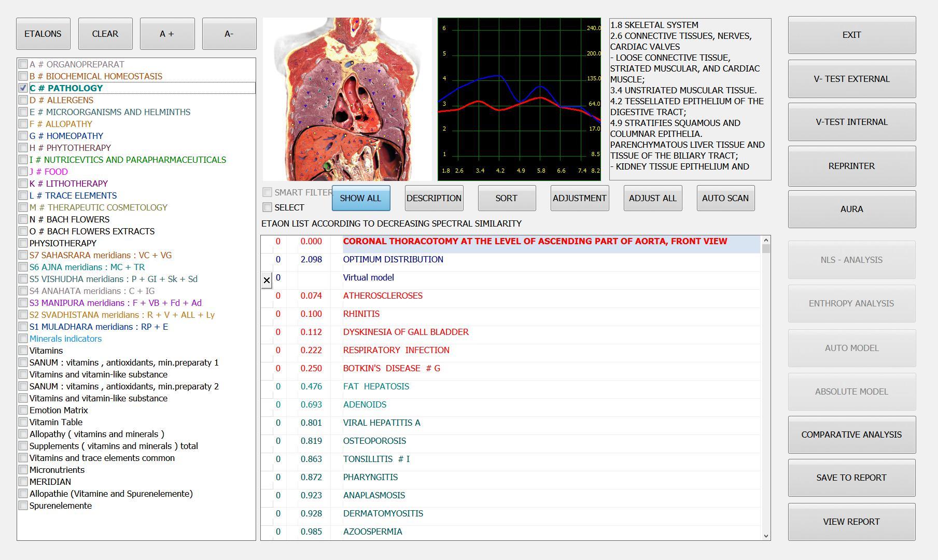Open COMPARATIVE ANALYSIS

click(x=852, y=435)
